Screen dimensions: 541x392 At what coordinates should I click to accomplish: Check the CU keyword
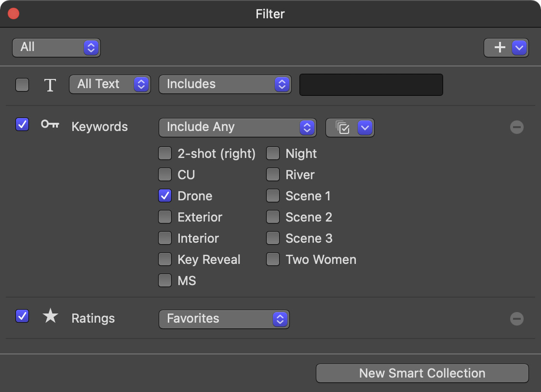[x=165, y=174]
